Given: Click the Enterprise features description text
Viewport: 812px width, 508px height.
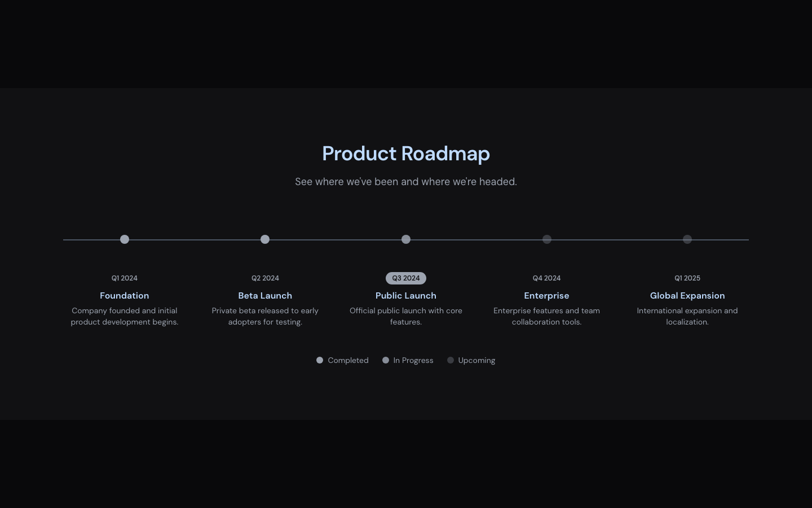Looking at the screenshot, I should (x=546, y=316).
